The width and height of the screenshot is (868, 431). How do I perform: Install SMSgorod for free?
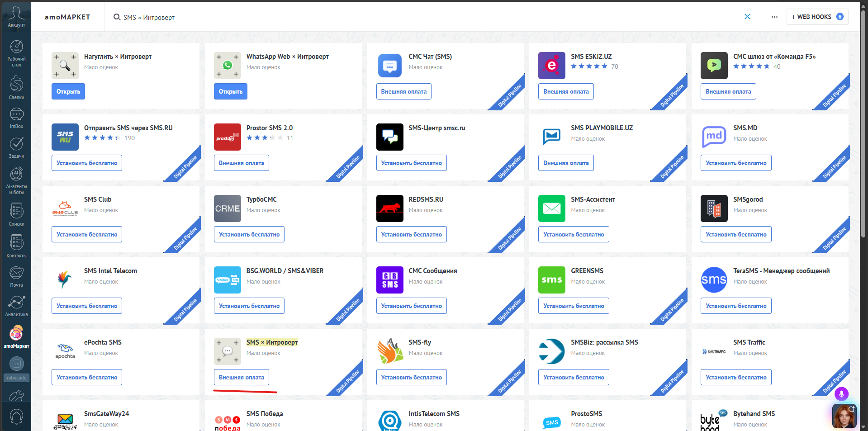pyautogui.click(x=736, y=234)
